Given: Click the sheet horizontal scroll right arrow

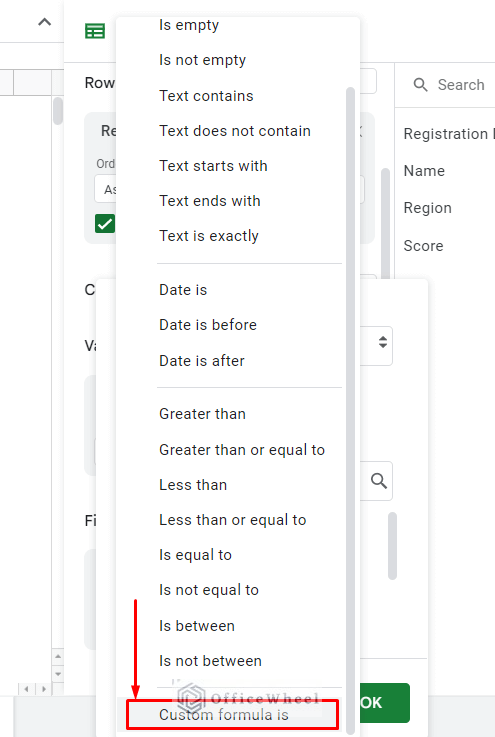Looking at the screenshot, I should point(44,689).
